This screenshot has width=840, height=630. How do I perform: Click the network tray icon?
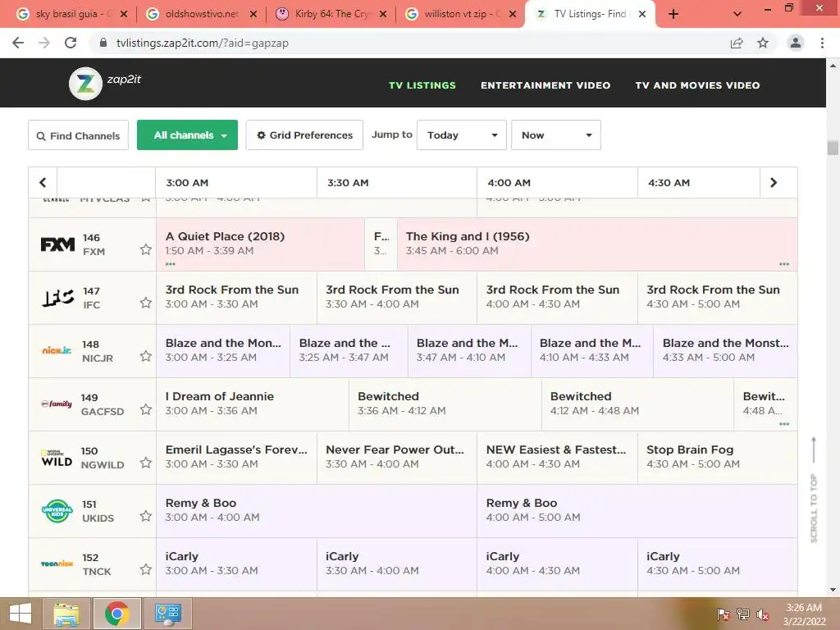743,614
